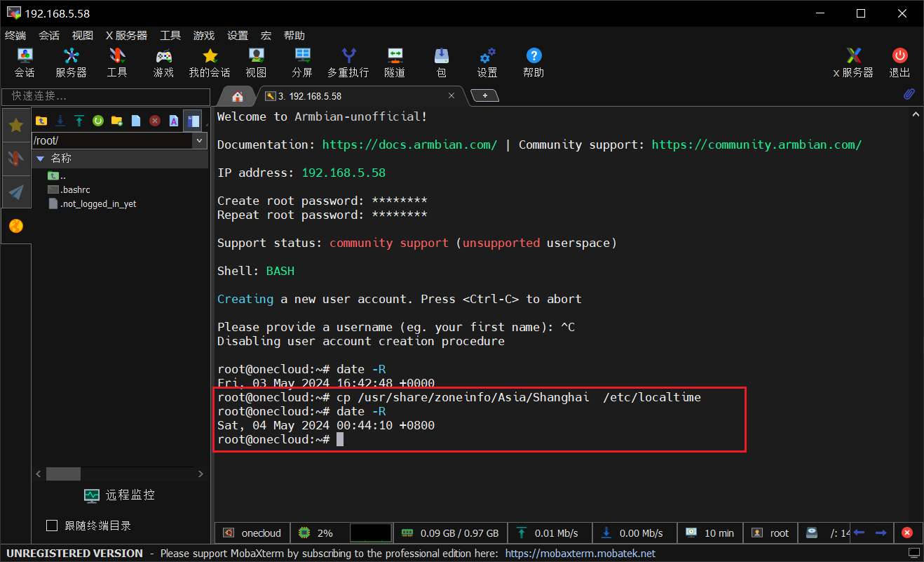
Task: Click the 服务器 (Servers) toolbar icon
Action: coord(71,62)
